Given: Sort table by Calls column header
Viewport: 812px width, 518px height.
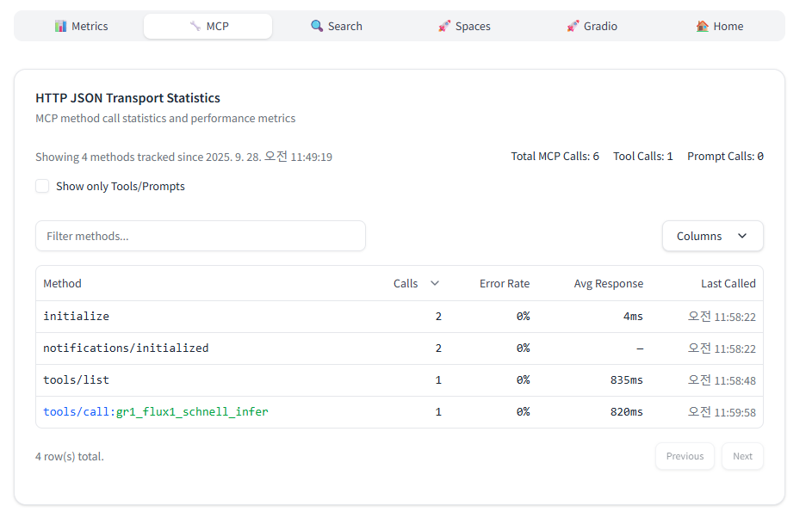Looking at the screenshot, I should pyautogui.click(x=406, y=284).
